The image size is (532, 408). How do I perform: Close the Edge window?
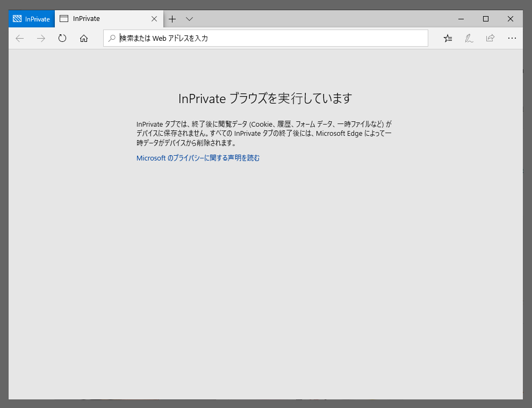click(511, 19)
